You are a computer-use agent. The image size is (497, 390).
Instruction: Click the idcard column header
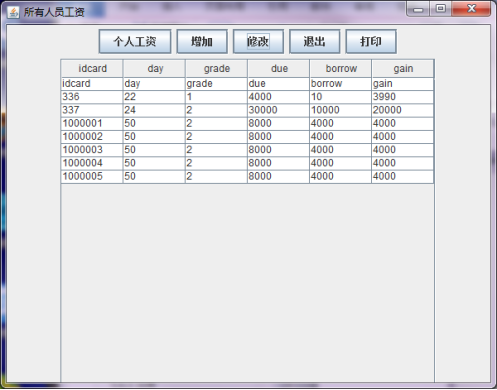92,69
